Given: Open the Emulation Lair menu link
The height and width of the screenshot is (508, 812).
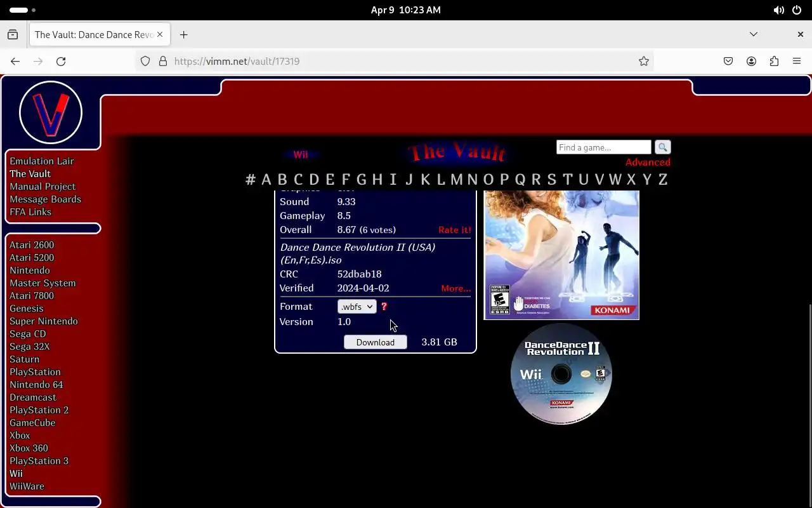Looking at the screenshot, I should pyautogui.click(x=42, y=161).
